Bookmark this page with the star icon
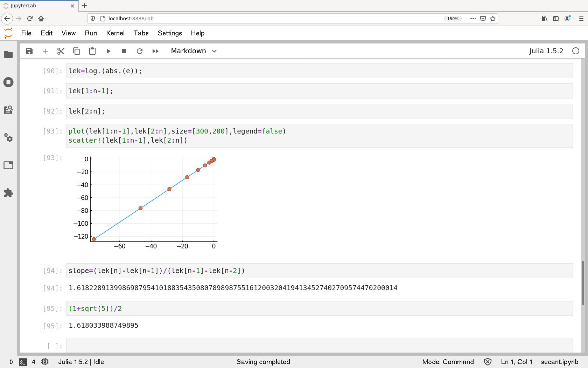The image size is (588, 368). click(493, 19)
